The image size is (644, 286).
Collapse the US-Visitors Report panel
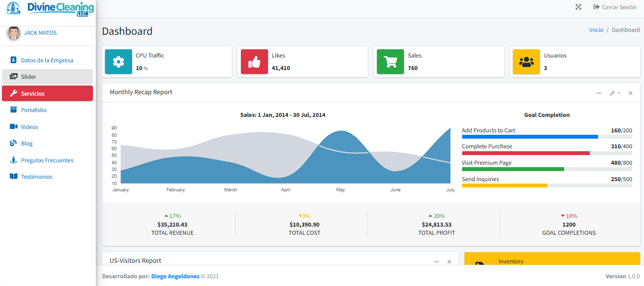(x=436, y=261)
